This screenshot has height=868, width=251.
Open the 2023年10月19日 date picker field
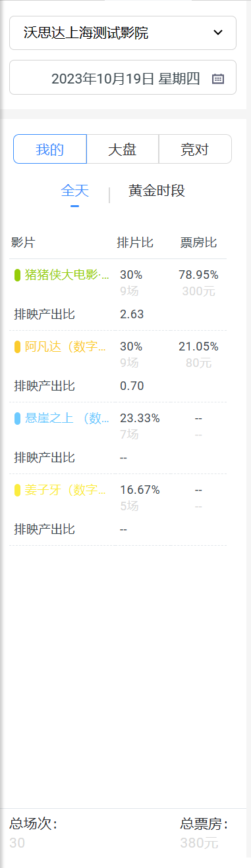123,78
